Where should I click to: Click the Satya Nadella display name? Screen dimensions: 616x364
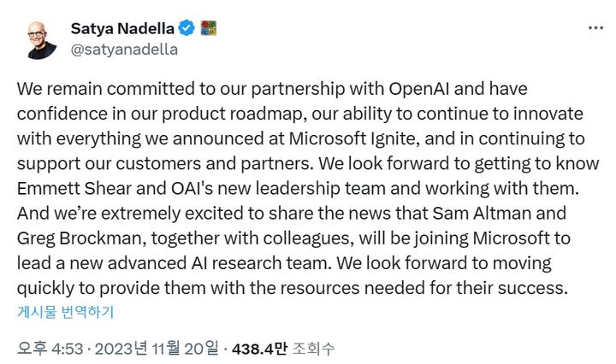[123, 28]
